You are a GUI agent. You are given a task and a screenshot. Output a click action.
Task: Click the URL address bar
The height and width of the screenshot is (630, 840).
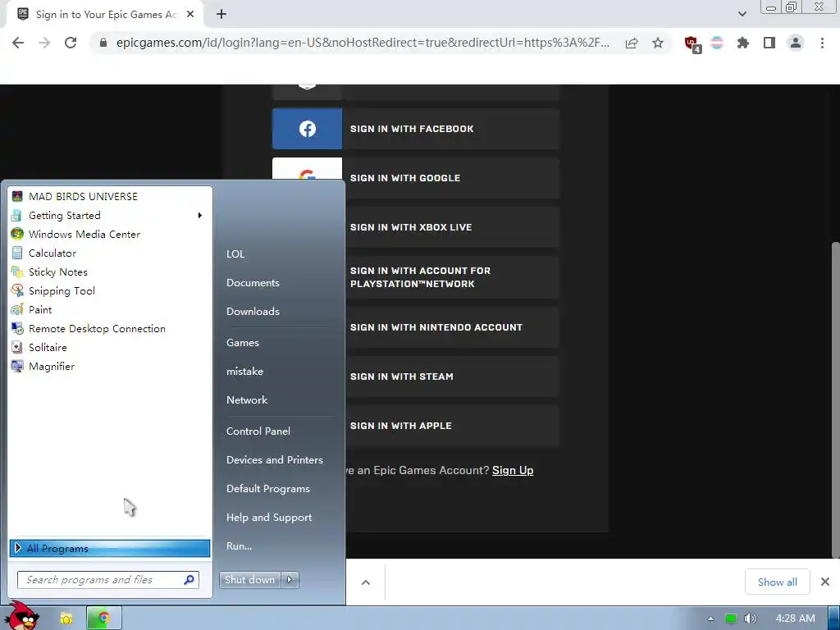tap(363, 43)
